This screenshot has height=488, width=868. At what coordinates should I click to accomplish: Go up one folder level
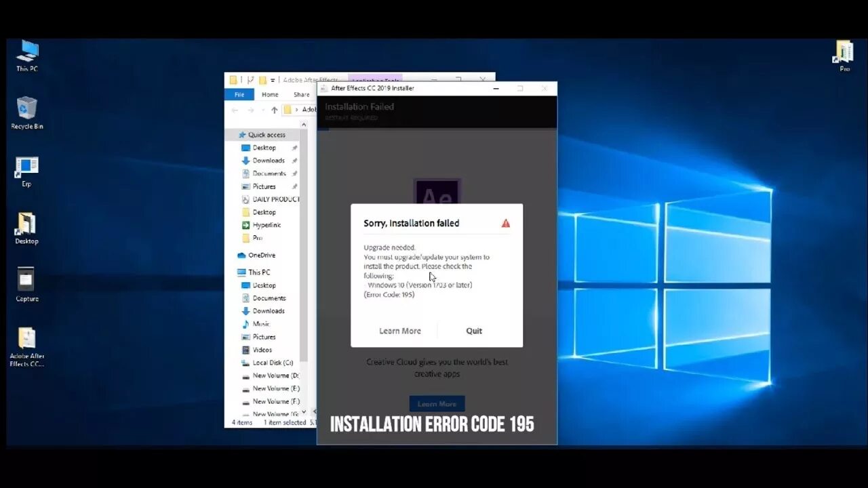tap(274, 110)
